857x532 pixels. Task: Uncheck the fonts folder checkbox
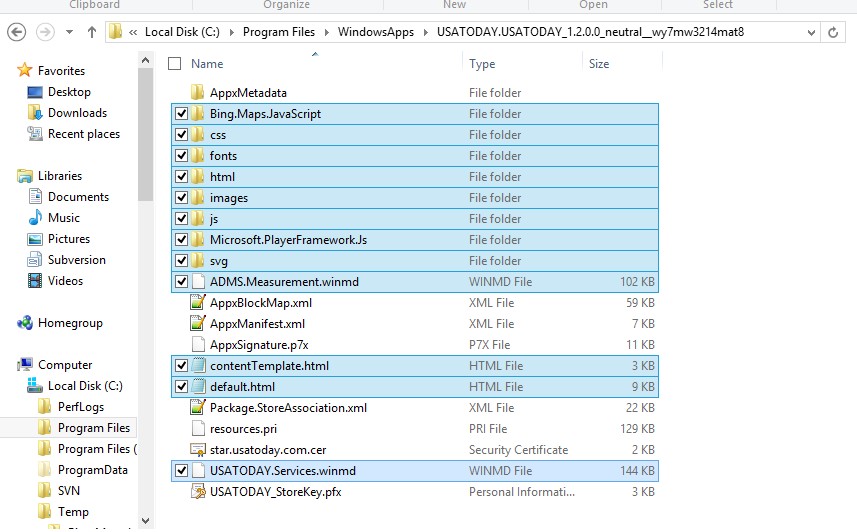tap(181, 156)
